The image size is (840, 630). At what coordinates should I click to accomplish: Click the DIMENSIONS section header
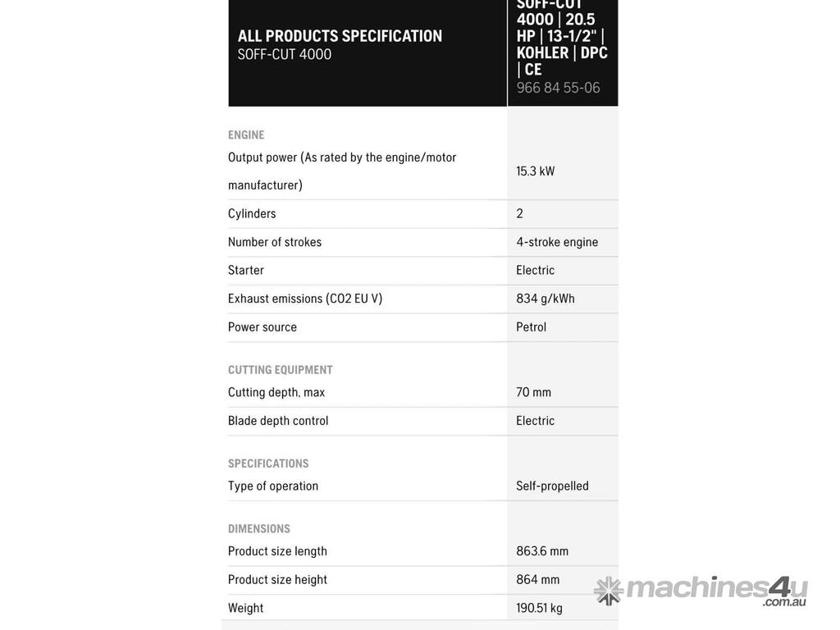259,529
